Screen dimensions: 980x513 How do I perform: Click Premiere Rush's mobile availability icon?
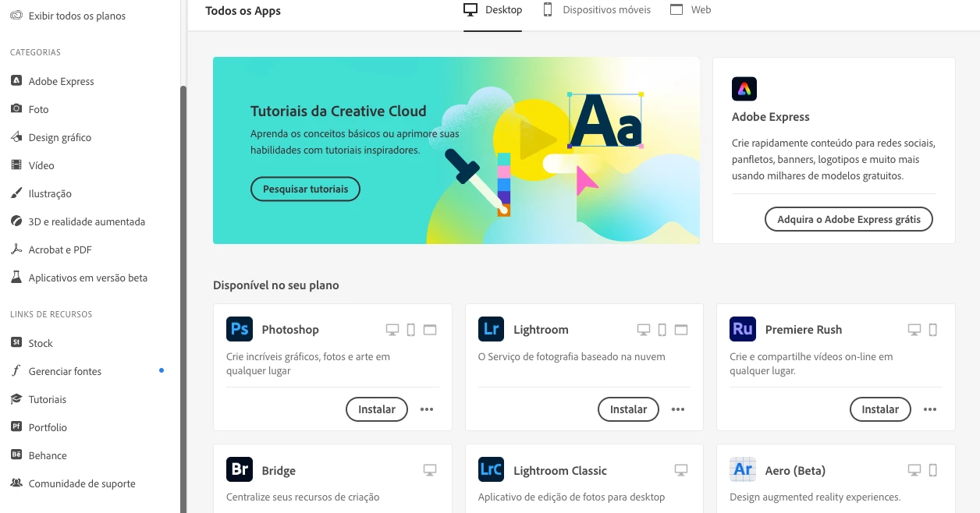[933, 330]
